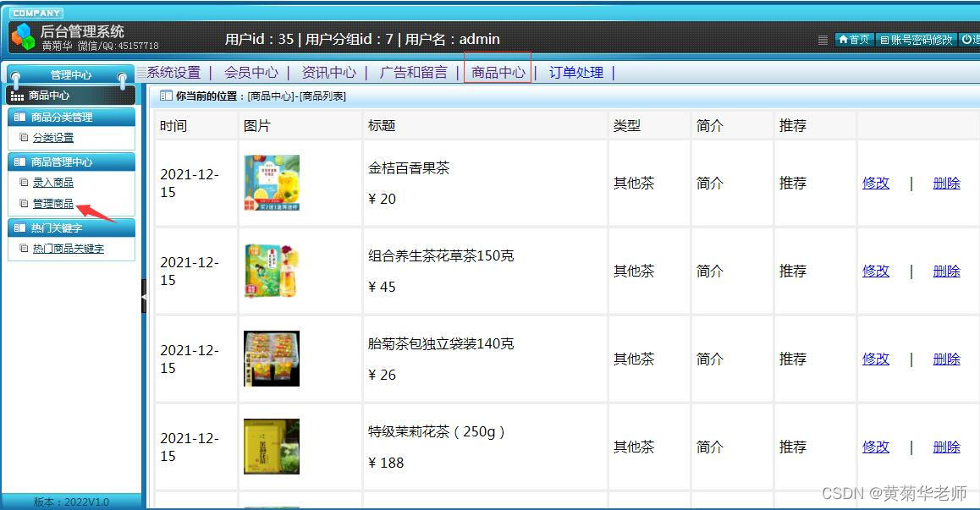Click 修改 for 特级茉莉花茶

(876, 447)
